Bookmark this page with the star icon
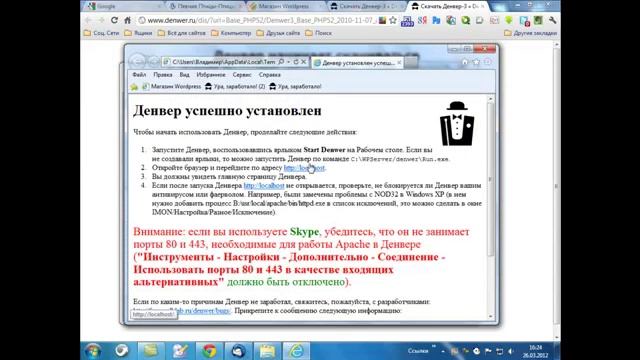This screenshot has height=360, width=640. tap(393, 20)
